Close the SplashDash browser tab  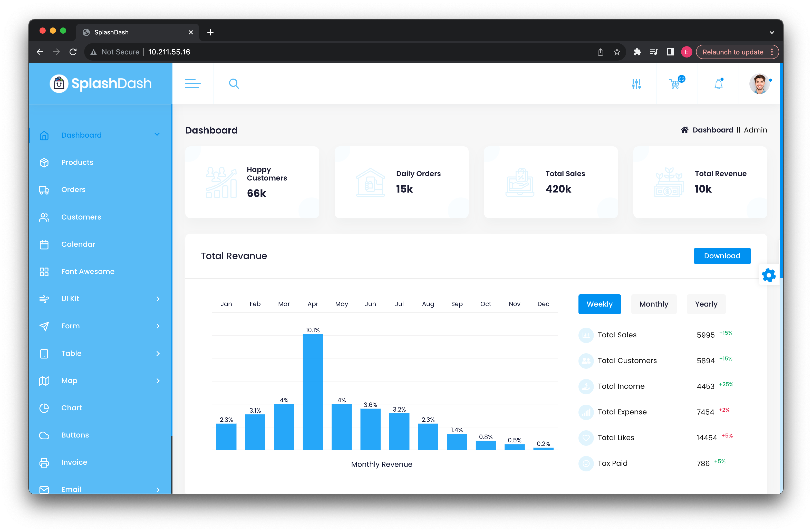pyautogui.click(x=191, y=32)
